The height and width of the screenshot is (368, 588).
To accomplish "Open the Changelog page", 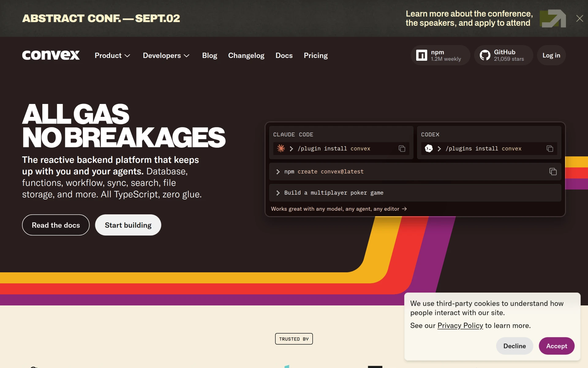I will point(246,56).
